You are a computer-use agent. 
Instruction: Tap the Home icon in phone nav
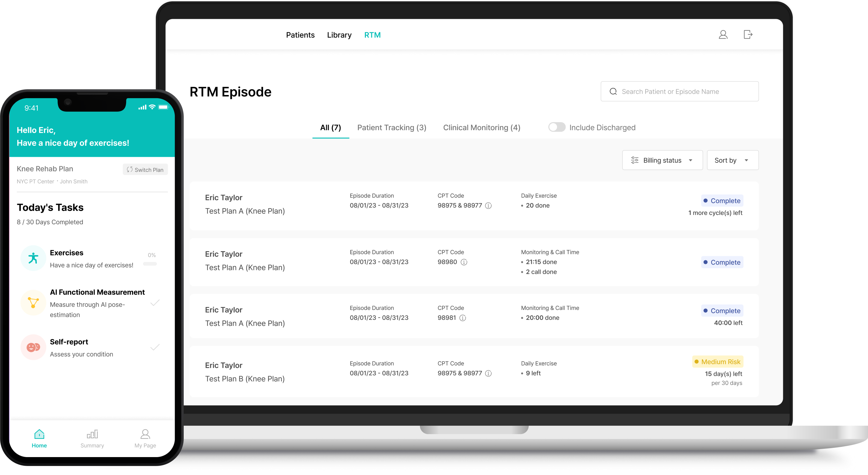pyautogui.click(x=39, y=434)
